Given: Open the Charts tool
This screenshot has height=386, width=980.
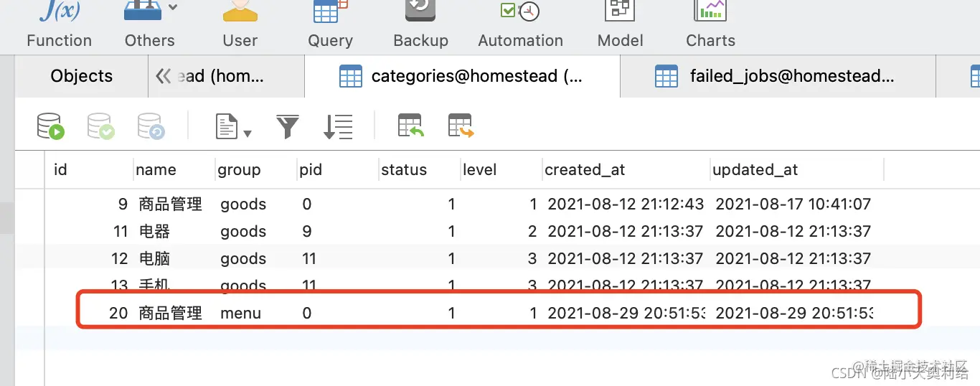Looking at the screenshot, I should click(710, 25).
